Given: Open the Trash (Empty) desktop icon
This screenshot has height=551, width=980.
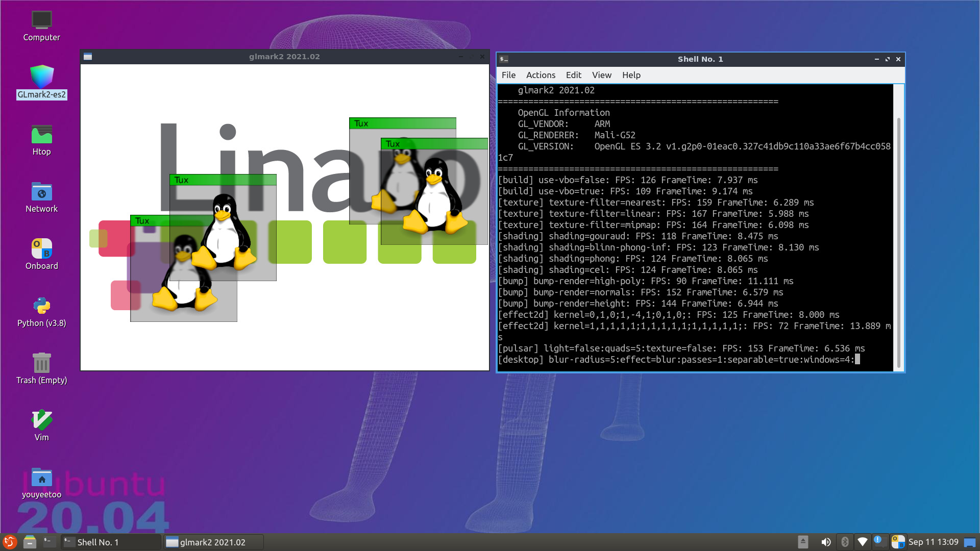Looking at the screenshot, I should pos(41,369).
